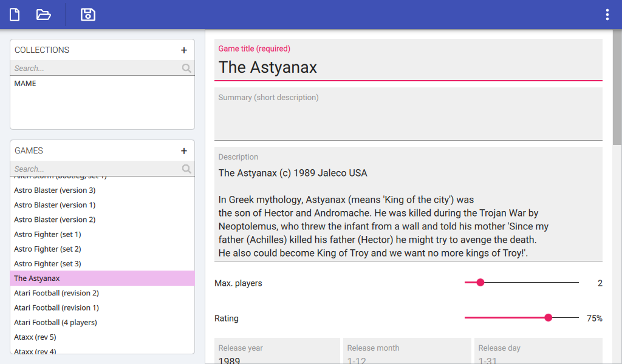Click the right panel vertical scrollbar

pyautogui.click(x=617, y=87)
